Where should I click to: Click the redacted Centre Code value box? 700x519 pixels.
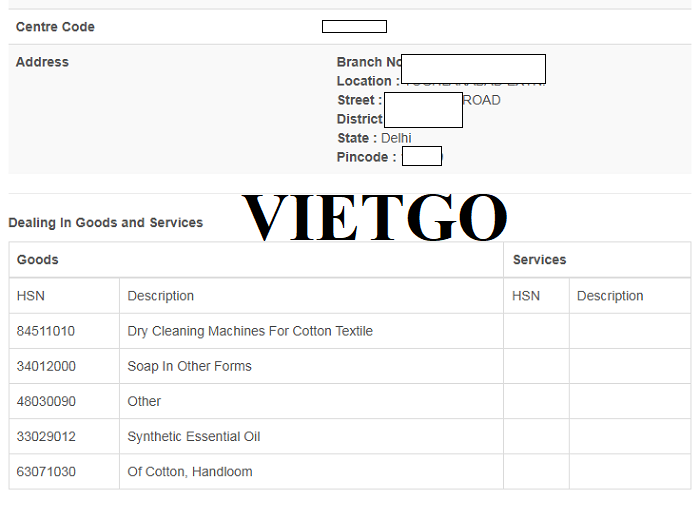[x=354, y=26]
